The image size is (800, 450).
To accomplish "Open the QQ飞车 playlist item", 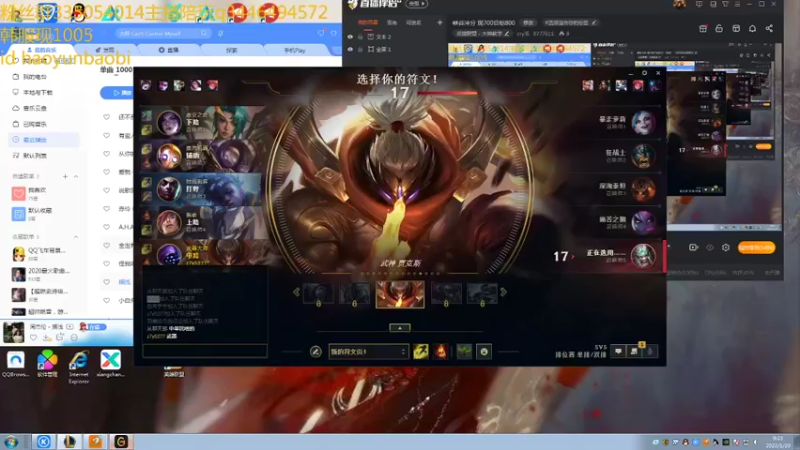I will click(40, 254).
